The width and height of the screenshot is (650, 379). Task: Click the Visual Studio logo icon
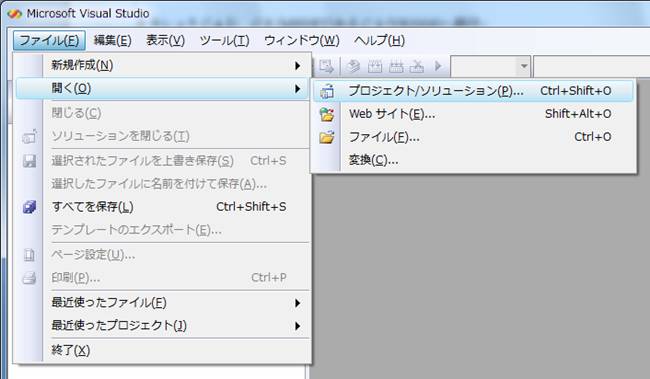pos(15,13)
